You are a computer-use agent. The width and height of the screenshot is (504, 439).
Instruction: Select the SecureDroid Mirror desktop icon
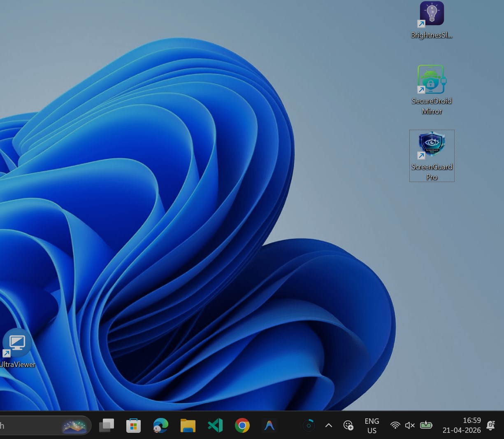(432, 90)
